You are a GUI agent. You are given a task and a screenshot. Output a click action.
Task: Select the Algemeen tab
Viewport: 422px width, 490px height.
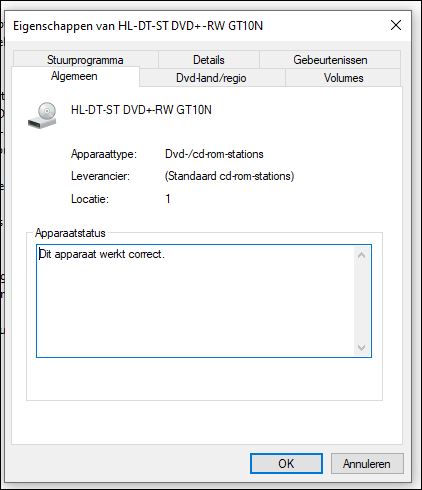tap(74, 76)
